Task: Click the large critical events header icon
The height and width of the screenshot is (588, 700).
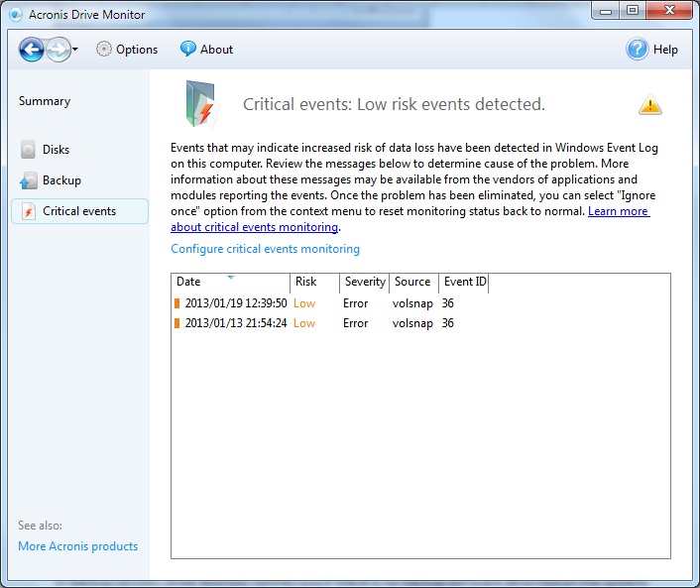Action: click(x=201, y=103)
